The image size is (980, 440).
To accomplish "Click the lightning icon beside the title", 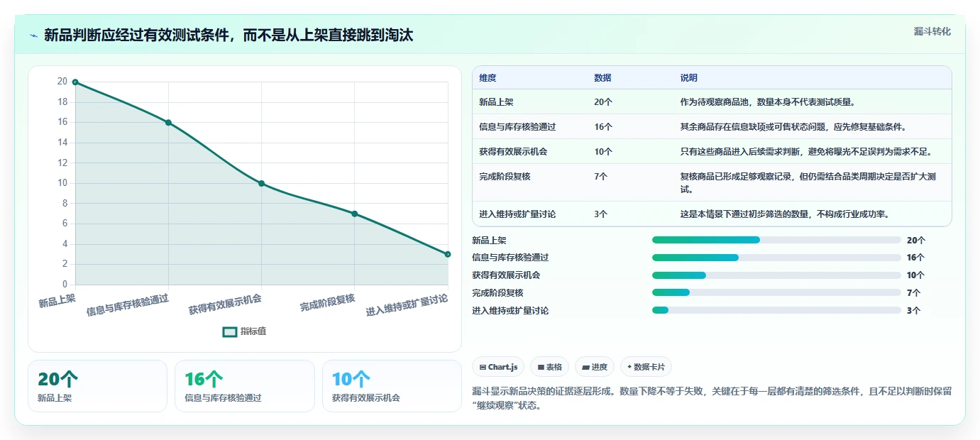I will point(33,35).
